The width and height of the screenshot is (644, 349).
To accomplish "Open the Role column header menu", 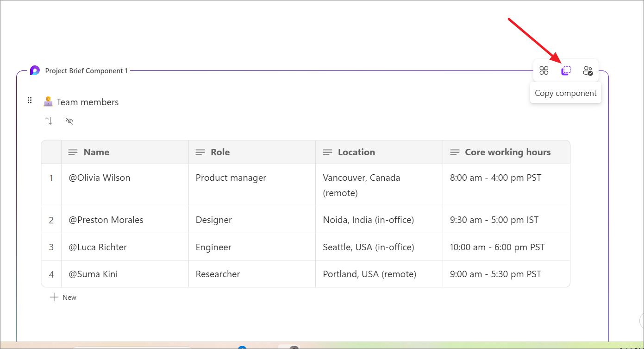I will [220, 152].
